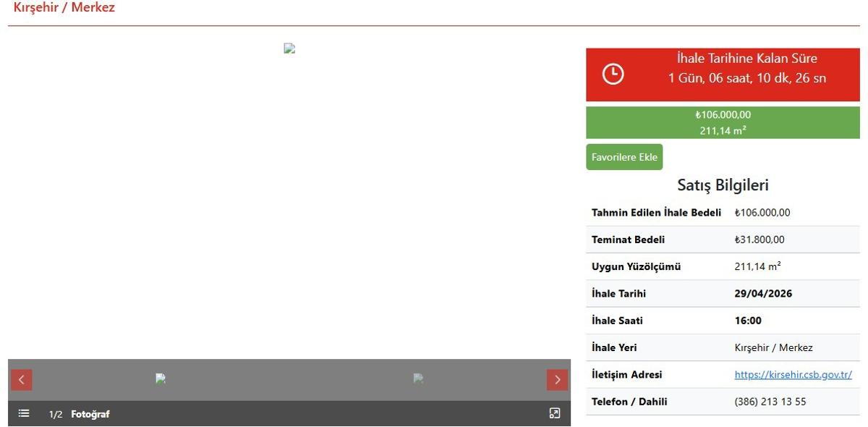This screenshot has height=427, width=868.
Task: Go to the previous photo with left arrow
Action: tap(21, 380)
